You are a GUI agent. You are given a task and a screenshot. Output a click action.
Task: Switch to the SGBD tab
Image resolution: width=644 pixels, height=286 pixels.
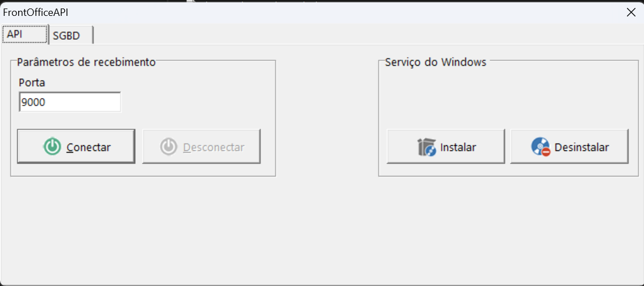pos(68,36)
